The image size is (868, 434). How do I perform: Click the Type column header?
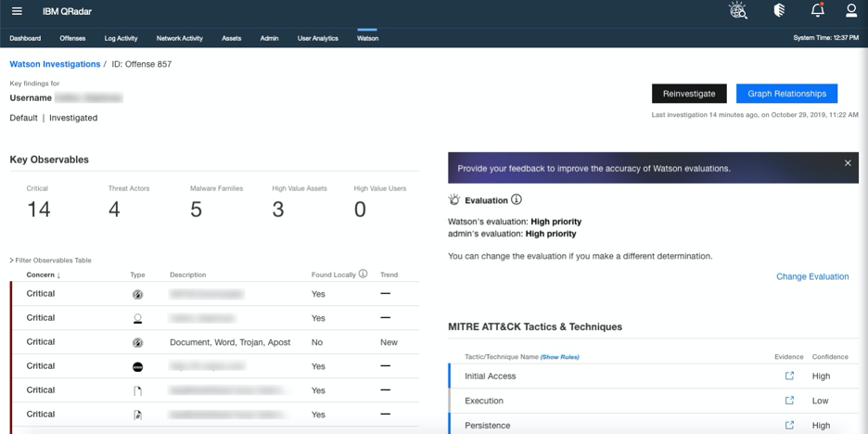[x=137, y=274]
